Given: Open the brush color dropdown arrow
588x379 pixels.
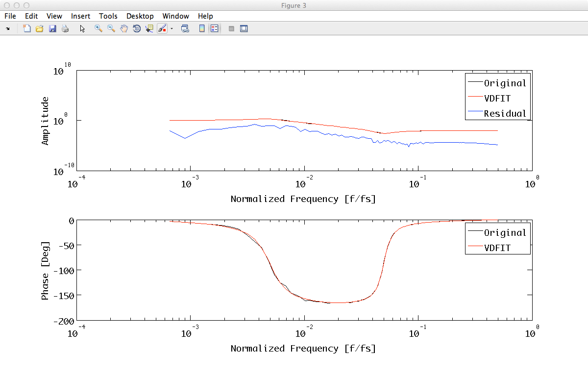Looking at the screenshot, I should 172,29.
